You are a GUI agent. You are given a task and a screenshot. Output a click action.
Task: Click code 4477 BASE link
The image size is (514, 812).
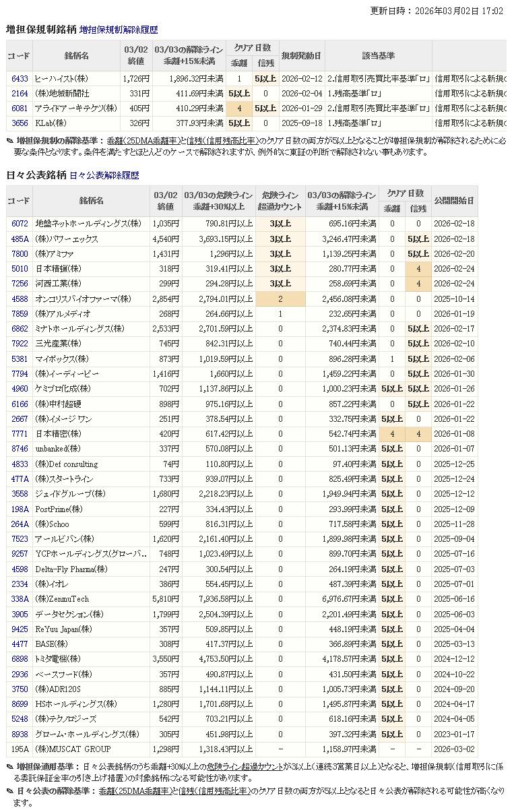point(20,644)
